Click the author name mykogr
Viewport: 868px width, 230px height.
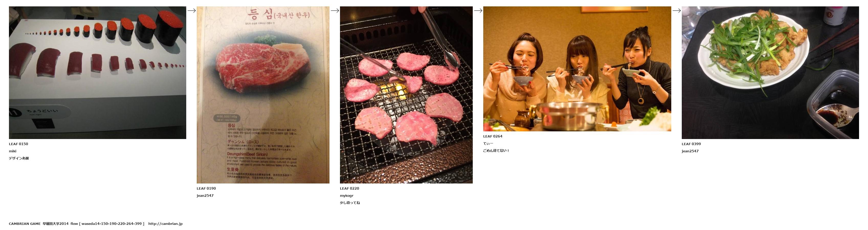pos(346,196)
